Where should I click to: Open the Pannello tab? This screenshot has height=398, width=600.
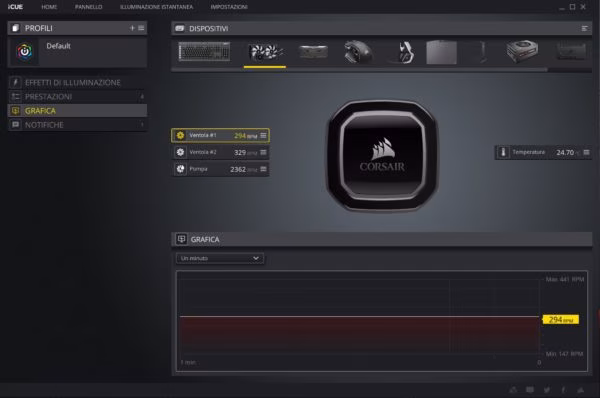(x=88, y=7)
